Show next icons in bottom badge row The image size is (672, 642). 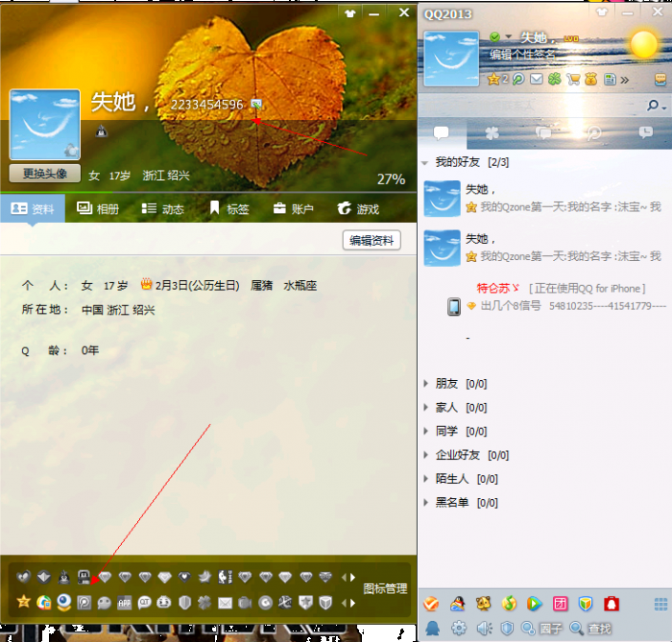353,603
